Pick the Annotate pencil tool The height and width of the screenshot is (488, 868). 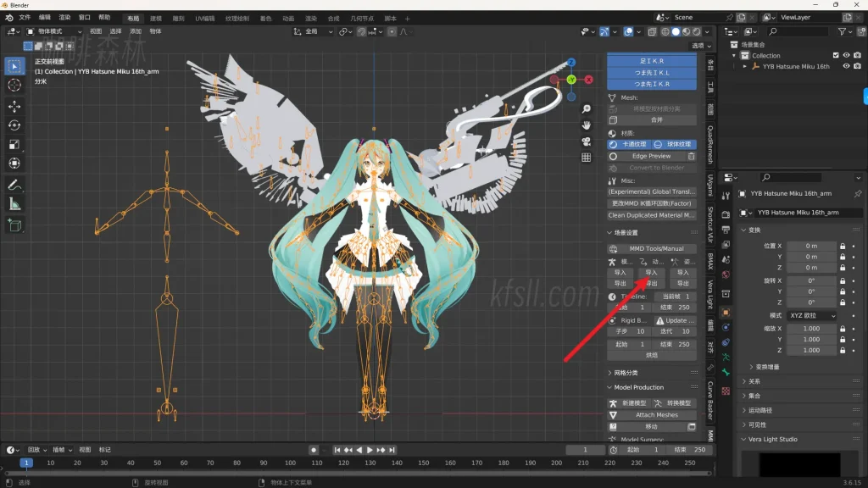pyautogui.click(x=14, y=184)
